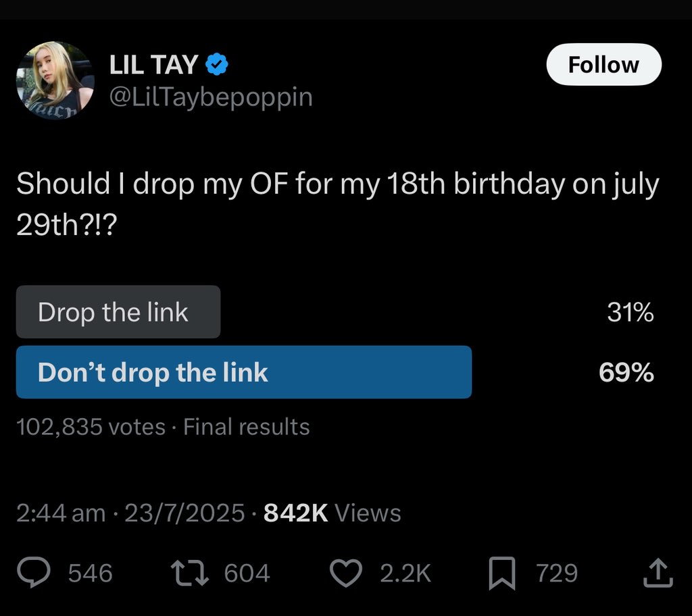
Task: Click the LIL TAY display name
Action: (x=153, y=64)
